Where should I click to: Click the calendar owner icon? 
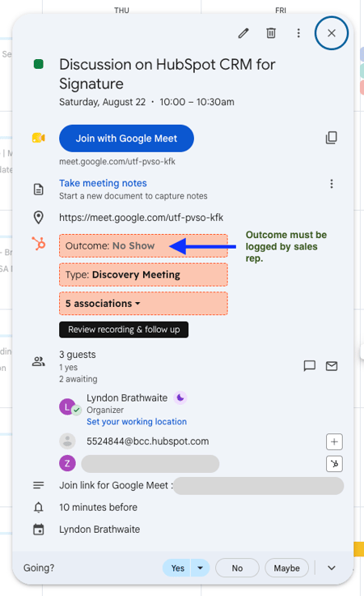pyautogui.click(x=38, y=530)
